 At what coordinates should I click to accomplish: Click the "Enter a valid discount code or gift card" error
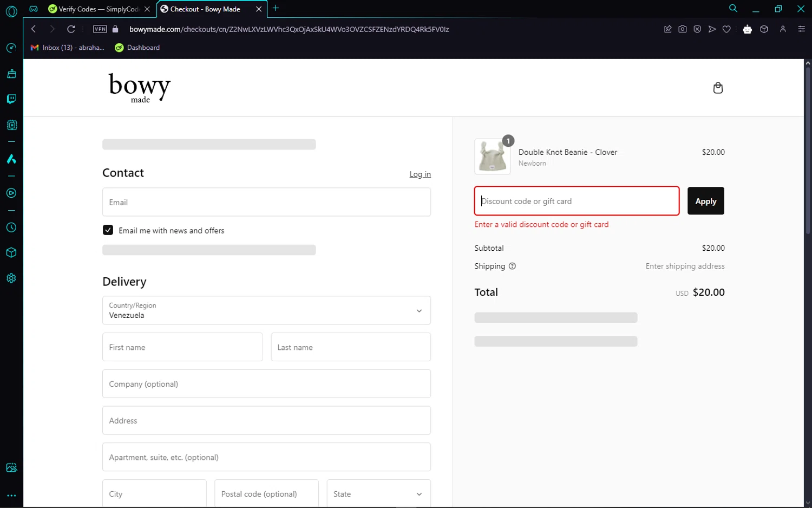click(541, 224)
